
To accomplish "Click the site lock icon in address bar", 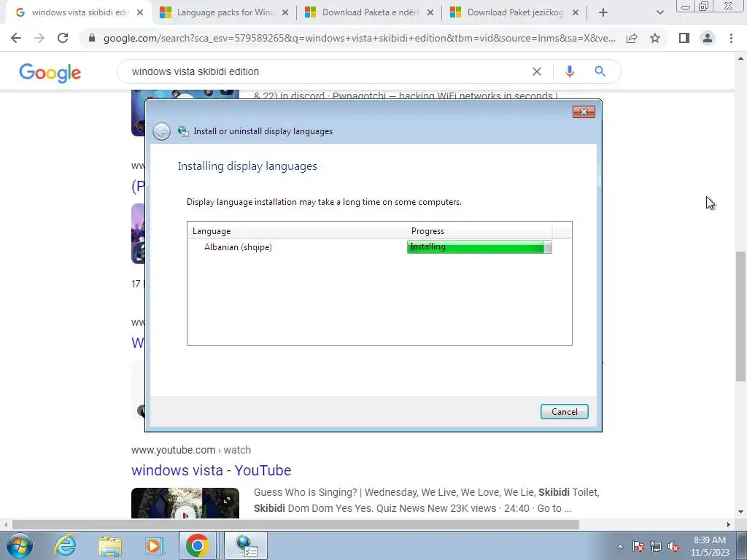I will [92, 38].
